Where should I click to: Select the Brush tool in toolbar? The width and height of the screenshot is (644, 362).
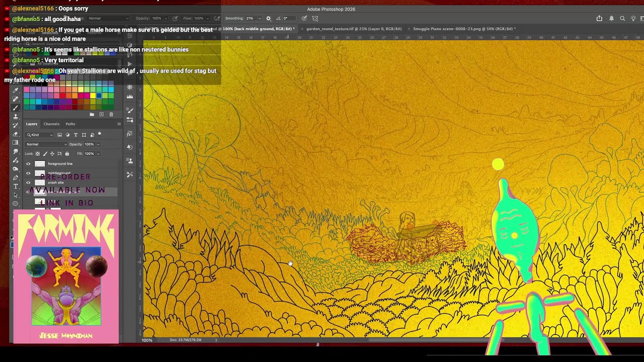pos(16,108)
